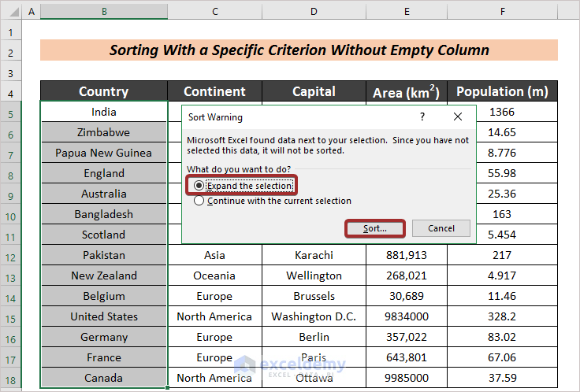Viewport: 580px width, 392px height.
Task: Click the help question mark in dialog
Action: (x=422, y=116)
